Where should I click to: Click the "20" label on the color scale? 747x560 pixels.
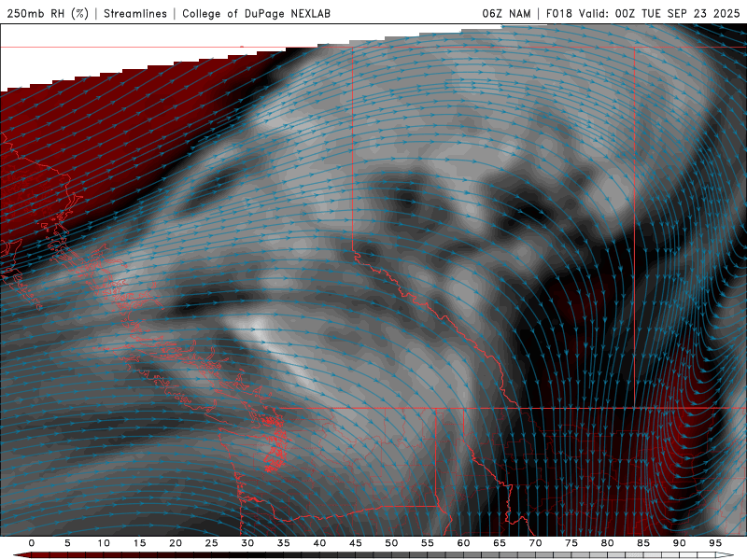(176, 543)
